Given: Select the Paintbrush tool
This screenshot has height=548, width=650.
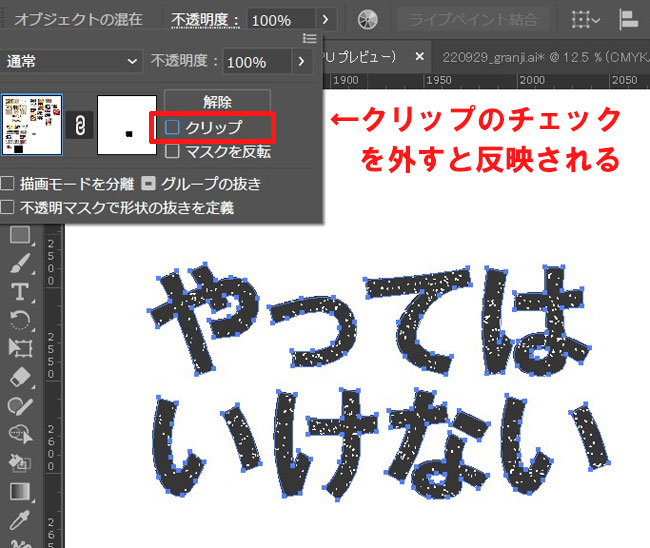Looking at the screenshot, I should point(20,263).
